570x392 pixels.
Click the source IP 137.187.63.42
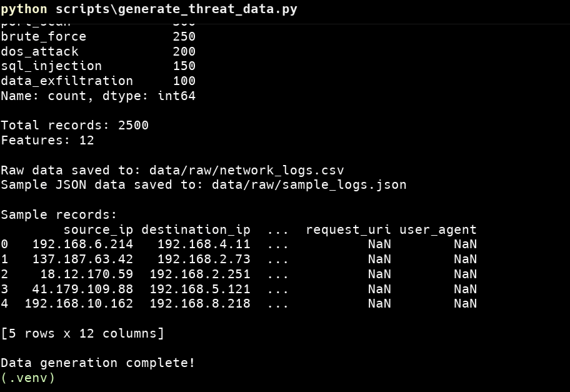pyautogui.click(x=82, y=259)
